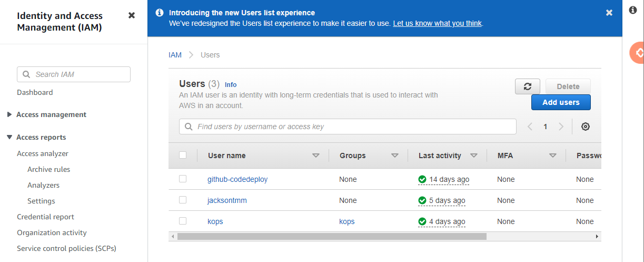This screenshot has height=262, width=644.
Task: Click the magnifier icon in Find users field
Action: point(189,127)
